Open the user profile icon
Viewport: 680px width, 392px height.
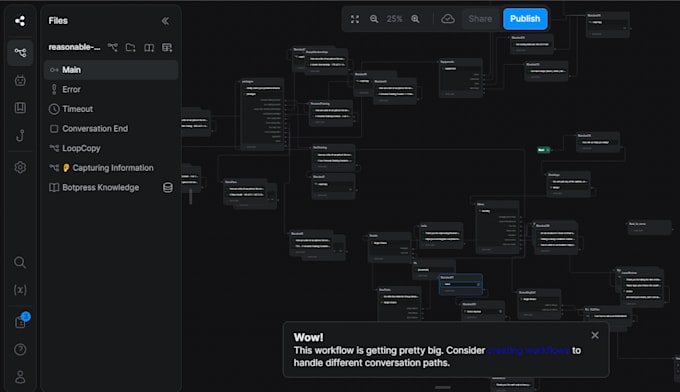20,377
